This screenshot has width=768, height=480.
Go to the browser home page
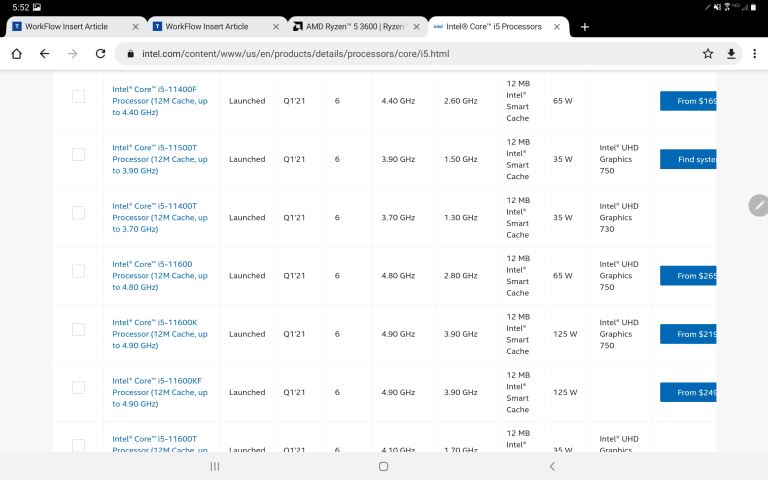(17, 53)
